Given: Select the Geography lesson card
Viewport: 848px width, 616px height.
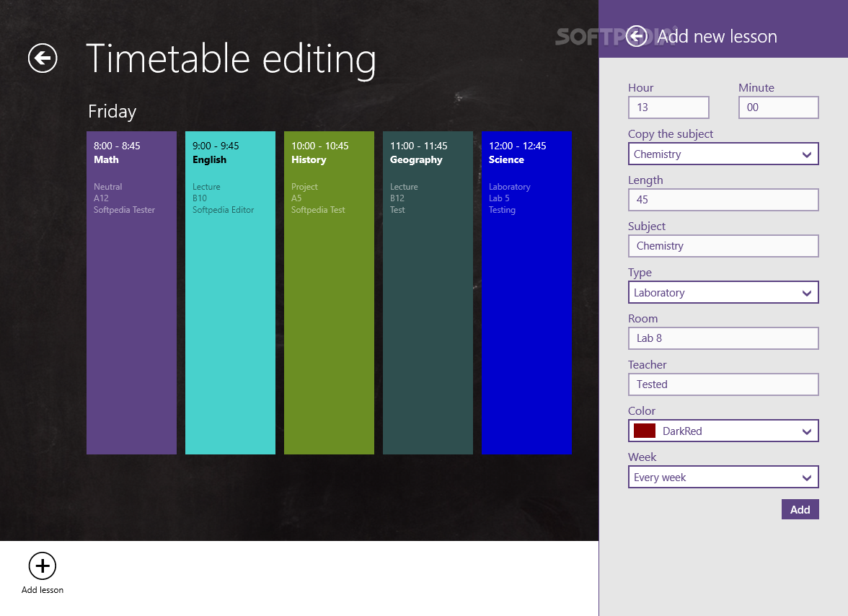Looking at the screenshot, I should pyautogui.click(x=428, y=293).
